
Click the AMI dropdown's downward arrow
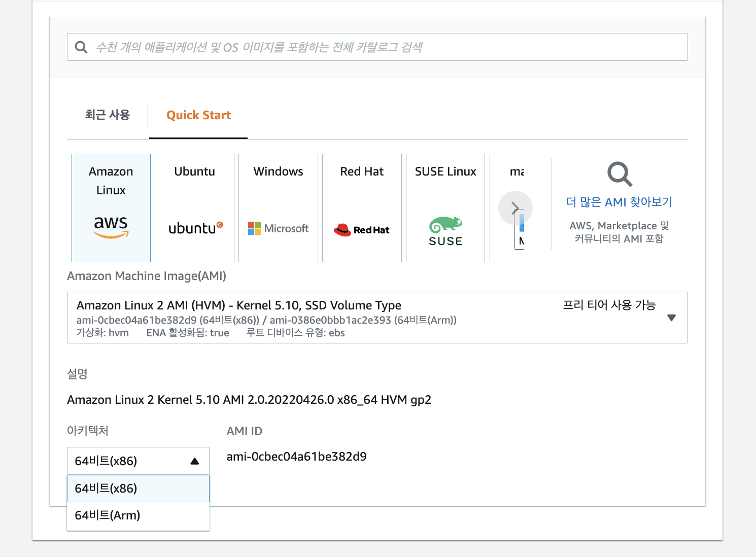pos(671,318)
